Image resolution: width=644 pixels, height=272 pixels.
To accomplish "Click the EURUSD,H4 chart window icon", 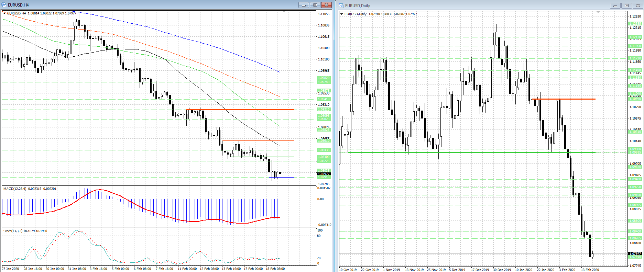I will coord(4,5).
